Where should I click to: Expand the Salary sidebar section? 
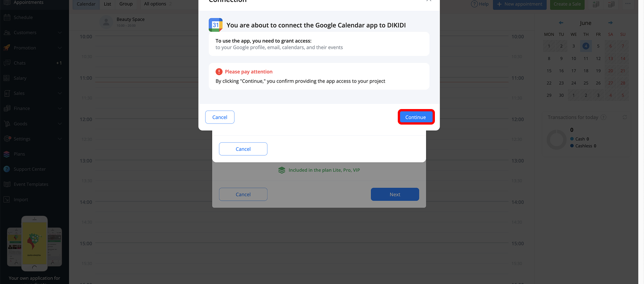(x=59, y=78)
